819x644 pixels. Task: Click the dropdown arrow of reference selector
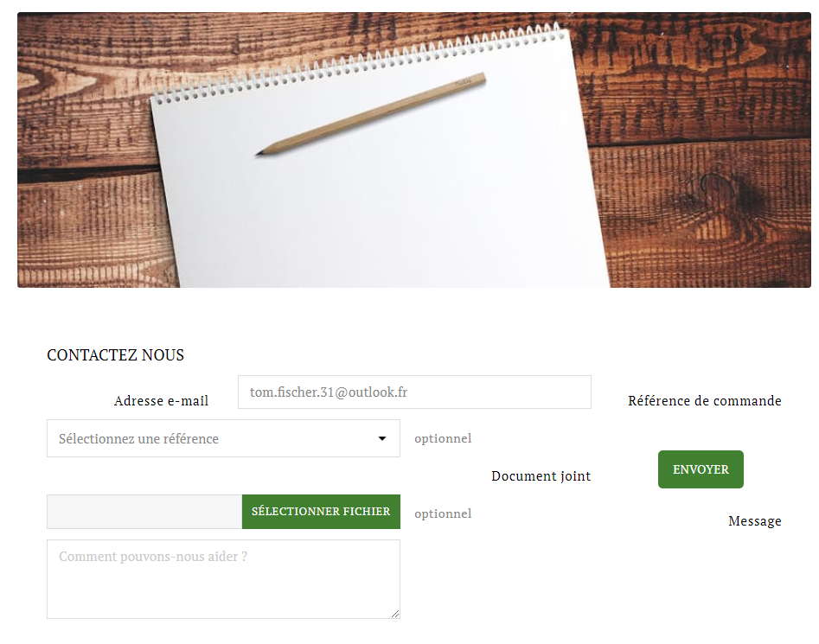coord(382,438)
